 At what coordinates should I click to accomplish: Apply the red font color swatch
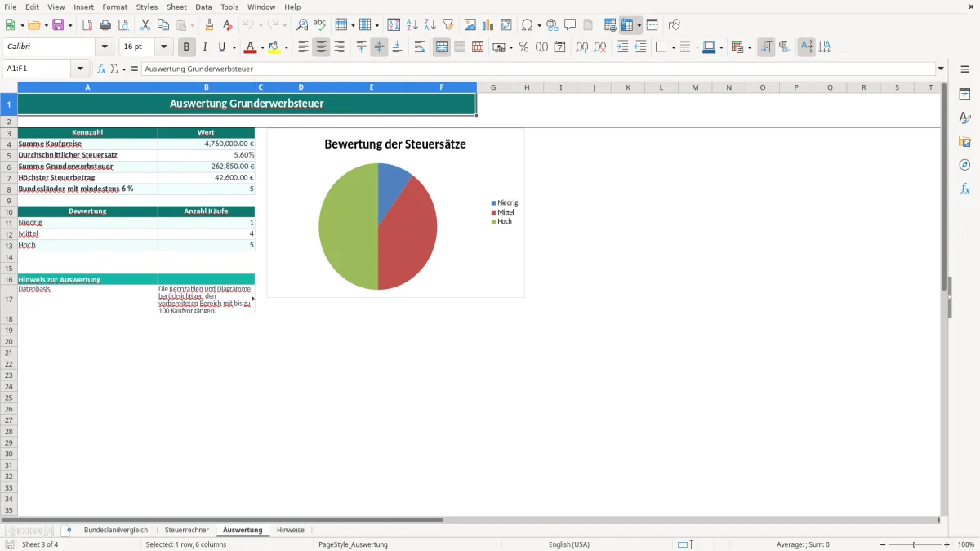click(251, 47)
